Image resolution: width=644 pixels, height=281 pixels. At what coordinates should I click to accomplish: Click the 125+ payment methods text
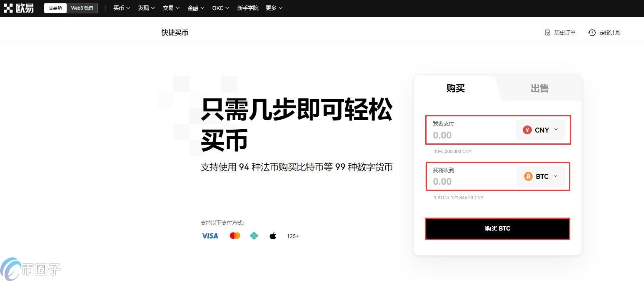(x=293, y=236)
